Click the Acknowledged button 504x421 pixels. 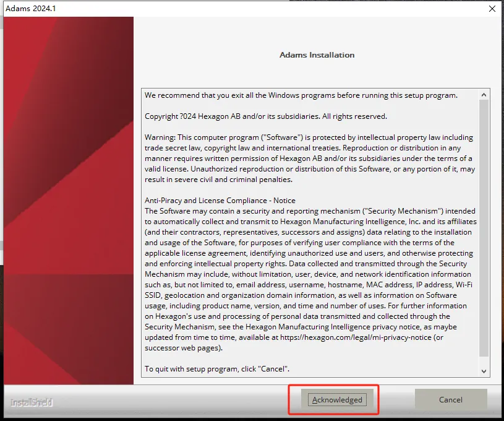[x=337, y=399]
